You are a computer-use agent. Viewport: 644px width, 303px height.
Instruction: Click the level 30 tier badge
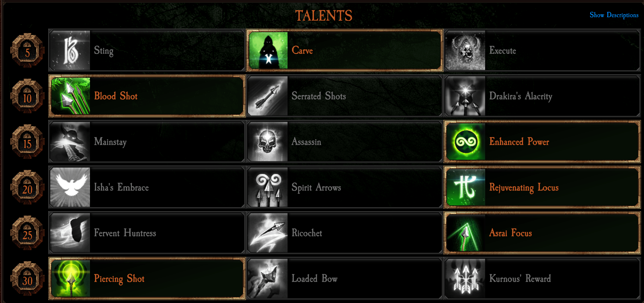click(27, 278)
